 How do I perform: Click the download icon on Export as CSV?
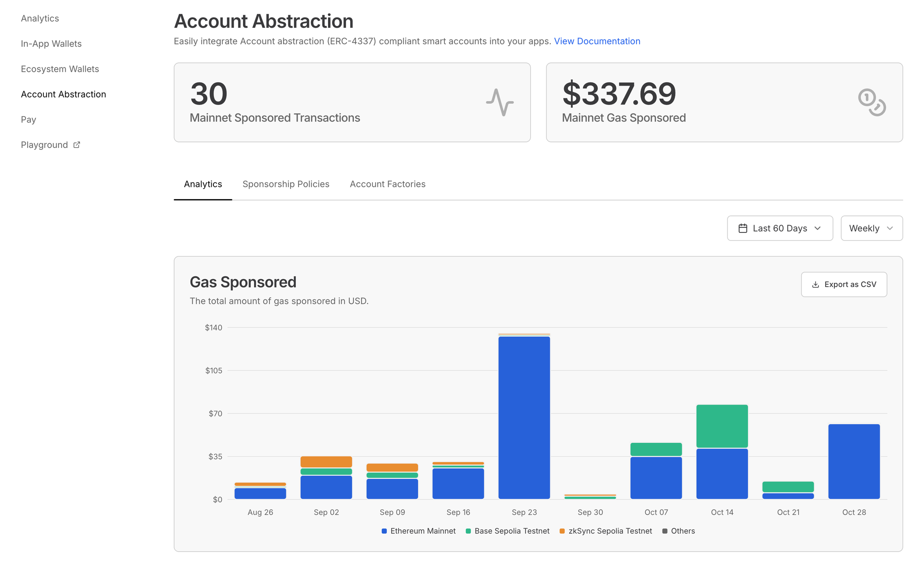tap(815, 285)
